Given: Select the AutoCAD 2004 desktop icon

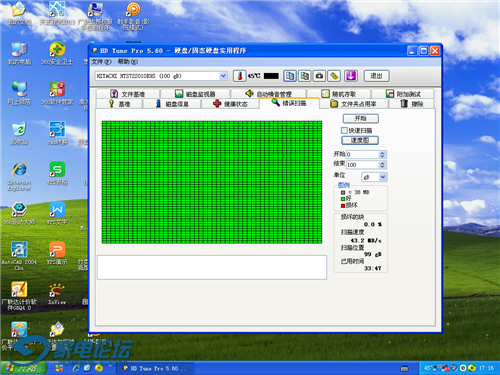Looking at the screenshot, I should click(19, 256).
